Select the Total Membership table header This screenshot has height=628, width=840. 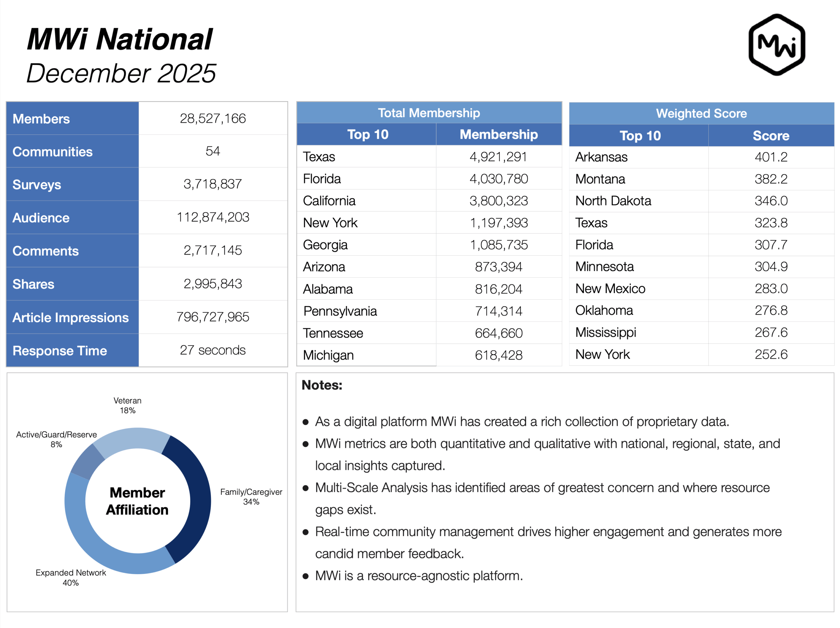(429, 113)
